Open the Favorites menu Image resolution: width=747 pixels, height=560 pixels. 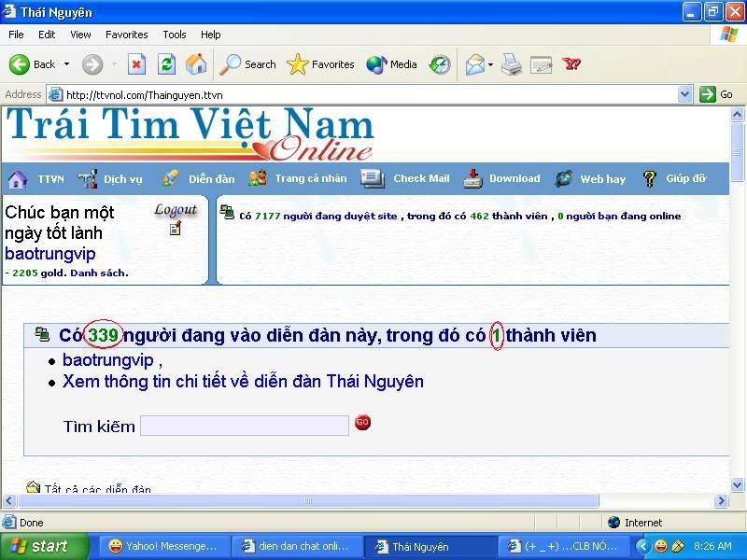point(127,35)
